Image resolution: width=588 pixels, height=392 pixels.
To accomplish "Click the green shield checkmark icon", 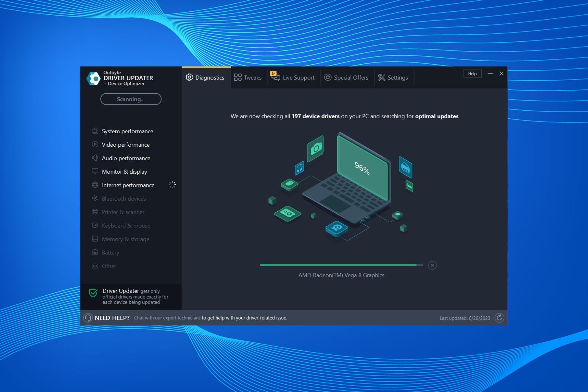I will tap(93, 293).
